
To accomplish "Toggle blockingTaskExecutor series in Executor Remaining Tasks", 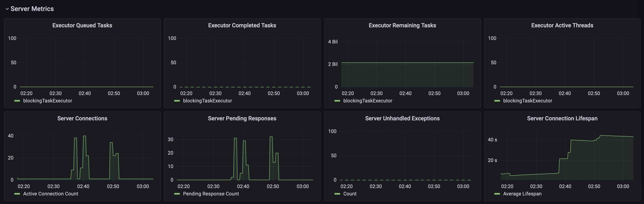I will click(x=367, y=101).
